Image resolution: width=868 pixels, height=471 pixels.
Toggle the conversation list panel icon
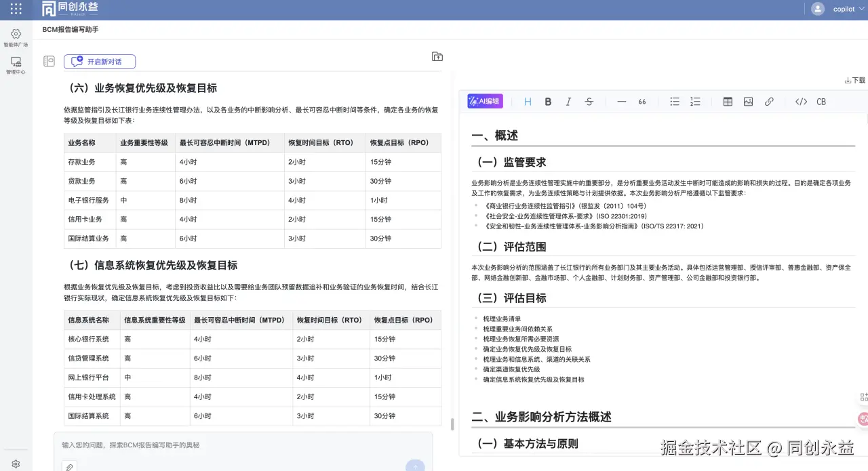click(49, 61)
